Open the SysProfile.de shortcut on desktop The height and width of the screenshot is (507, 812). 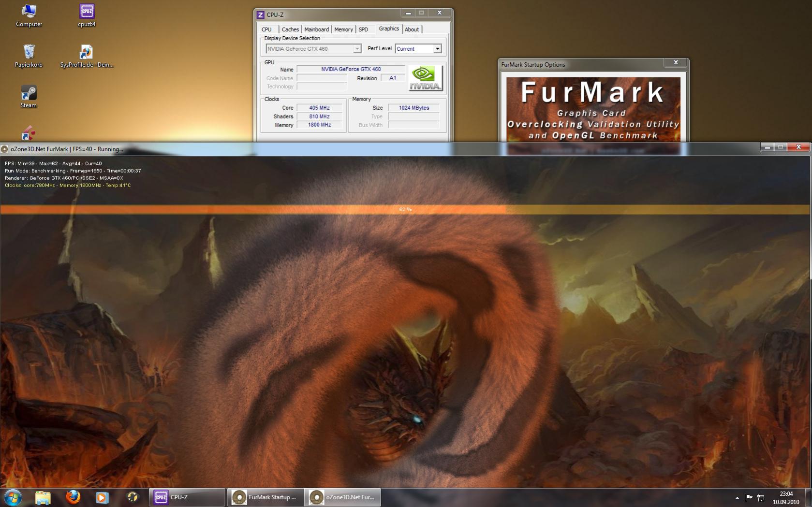pos(87,56)
